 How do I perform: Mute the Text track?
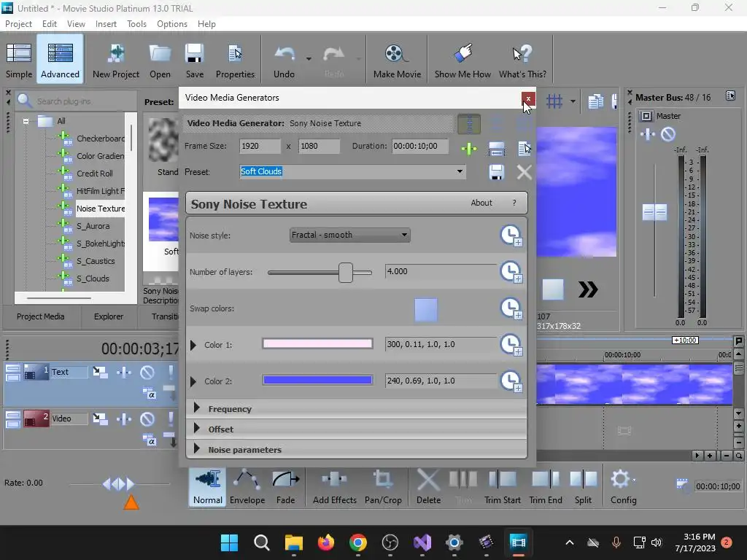pos(147,372)
